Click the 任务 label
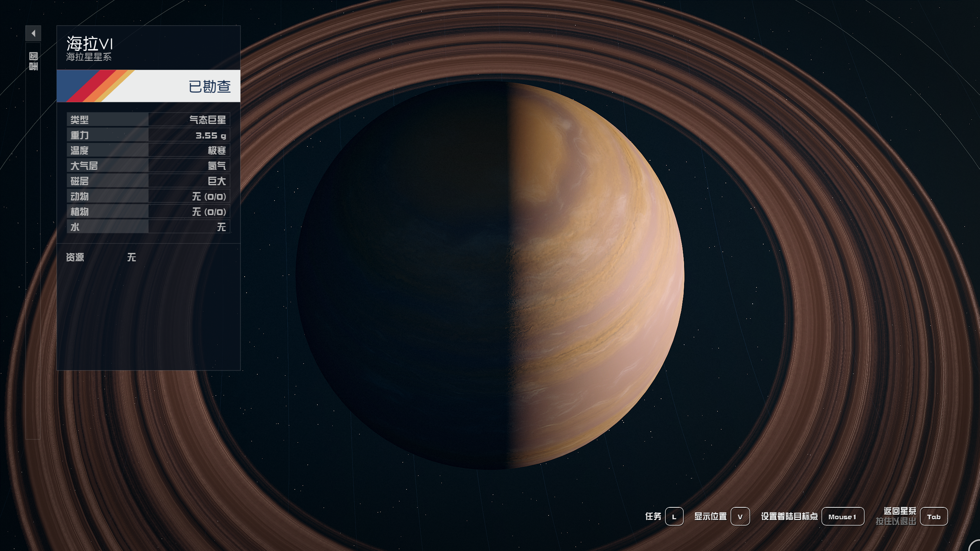 coord(653,517)
